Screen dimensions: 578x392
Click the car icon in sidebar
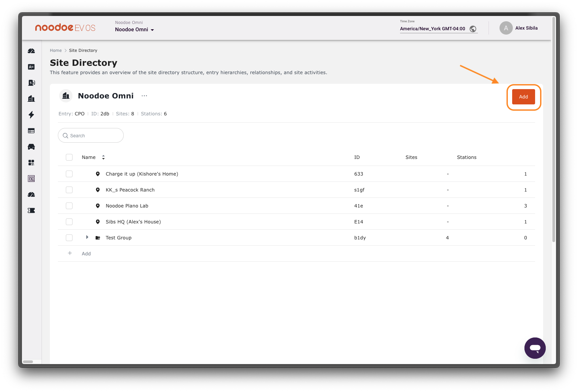tap(31, 147)
